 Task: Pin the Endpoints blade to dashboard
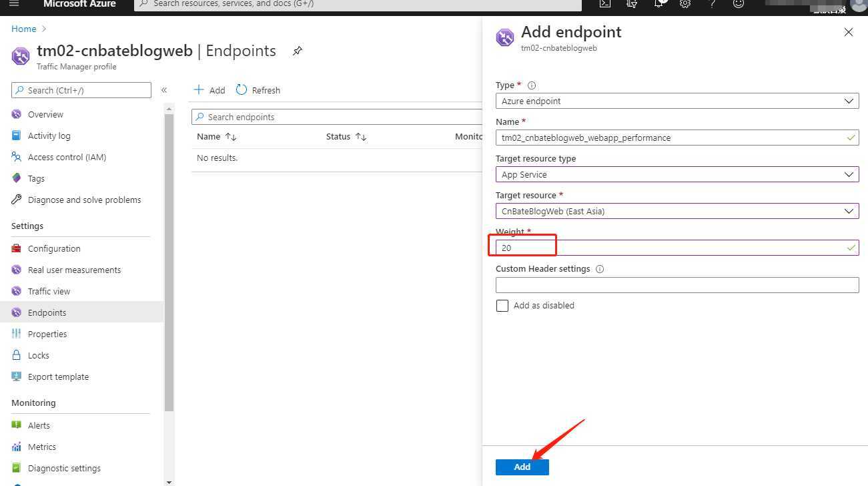point(298,51)
